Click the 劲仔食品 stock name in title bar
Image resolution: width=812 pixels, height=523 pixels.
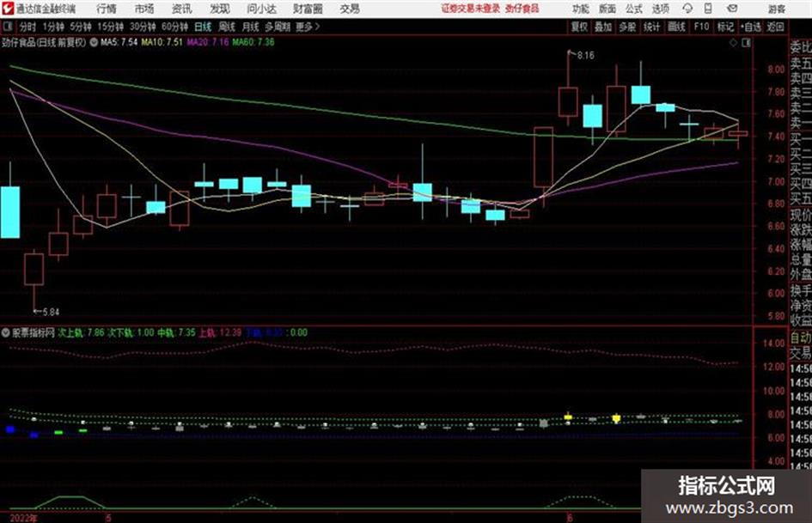[522, 9]
